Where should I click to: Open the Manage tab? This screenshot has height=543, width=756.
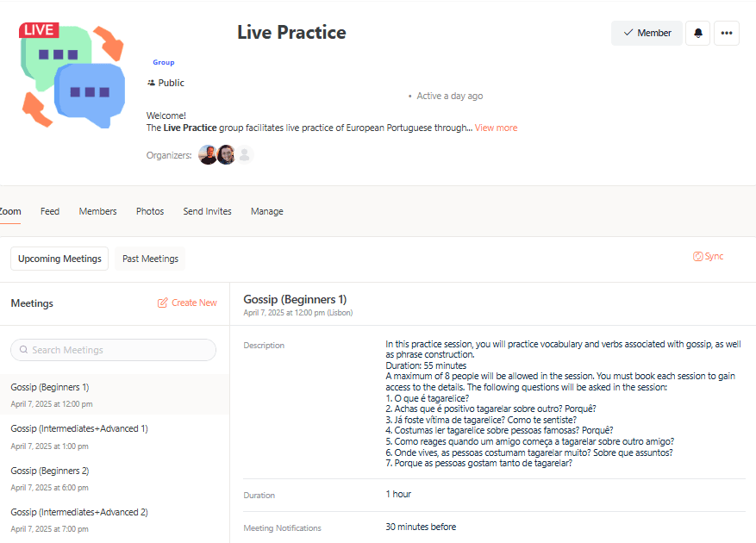coord(266,211)
